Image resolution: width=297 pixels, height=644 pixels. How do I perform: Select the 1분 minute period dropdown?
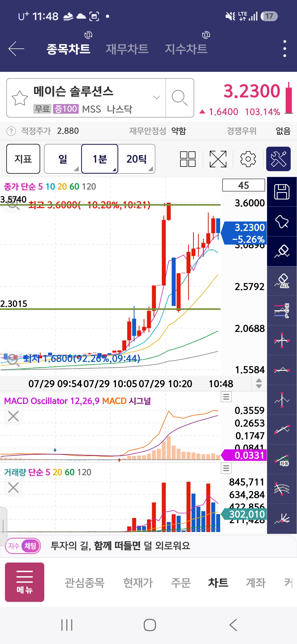[100, 159]
